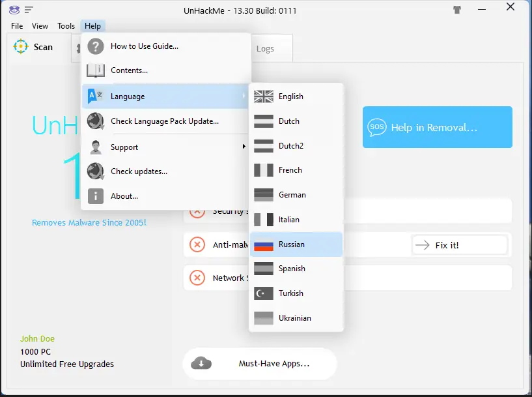Click the Turkish crescent flag icon
Screen dimensions: 532x397
click(264, 293)
